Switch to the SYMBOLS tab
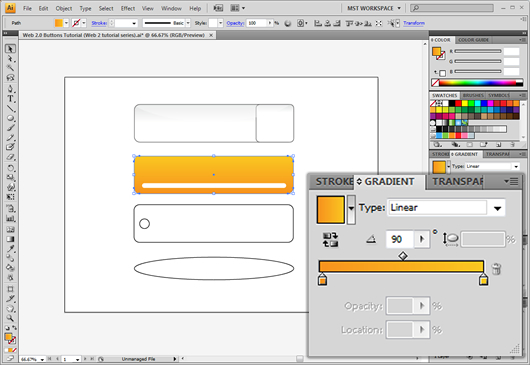The image size is (530, 365). pos(499,95)
